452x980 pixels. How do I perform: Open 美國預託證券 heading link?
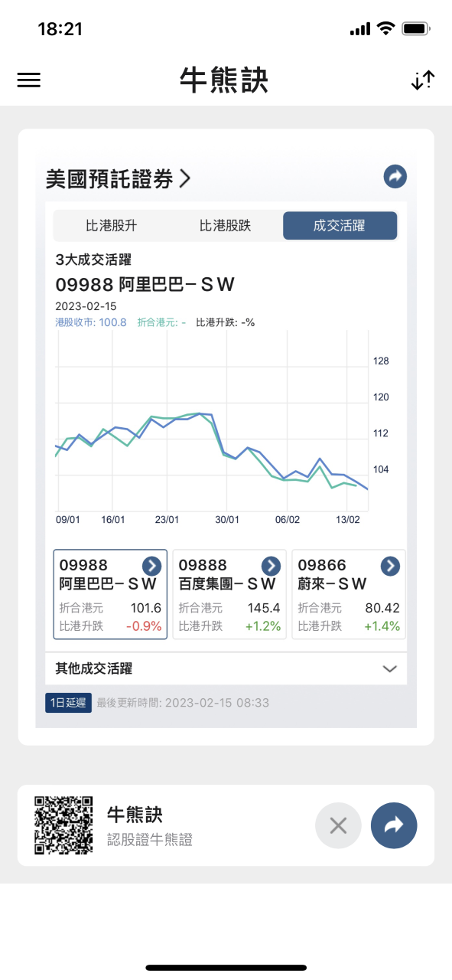[x=118, y=179]
